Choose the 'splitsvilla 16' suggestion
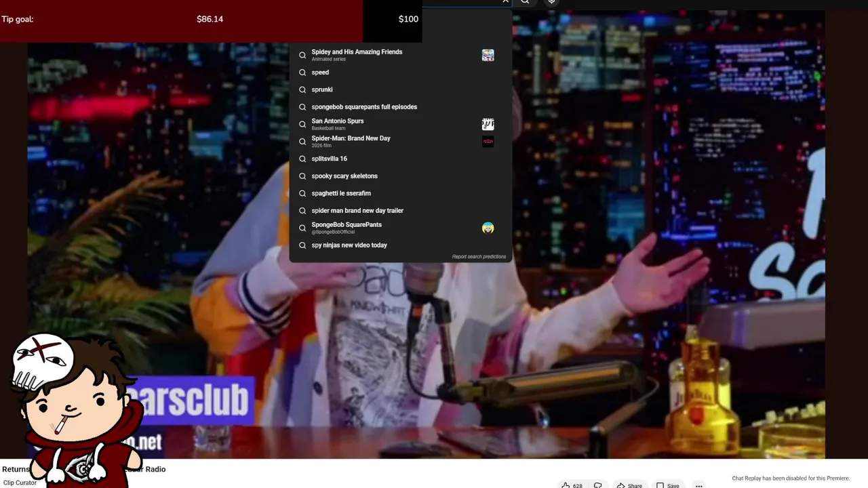Screen dimensions: 868x488 point(400,159)
